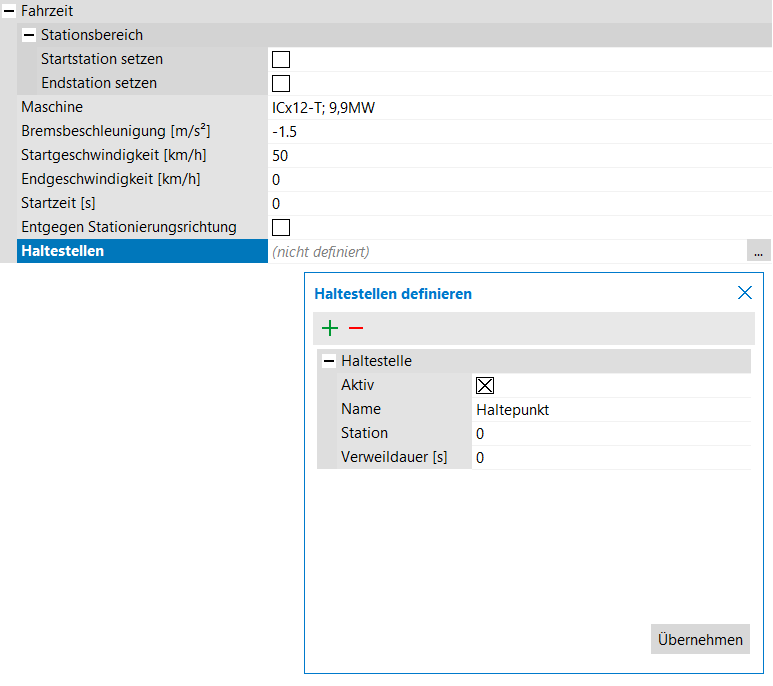Collapse the Fahrzeit section
773x686 pixels.
(x=9, y=11)
